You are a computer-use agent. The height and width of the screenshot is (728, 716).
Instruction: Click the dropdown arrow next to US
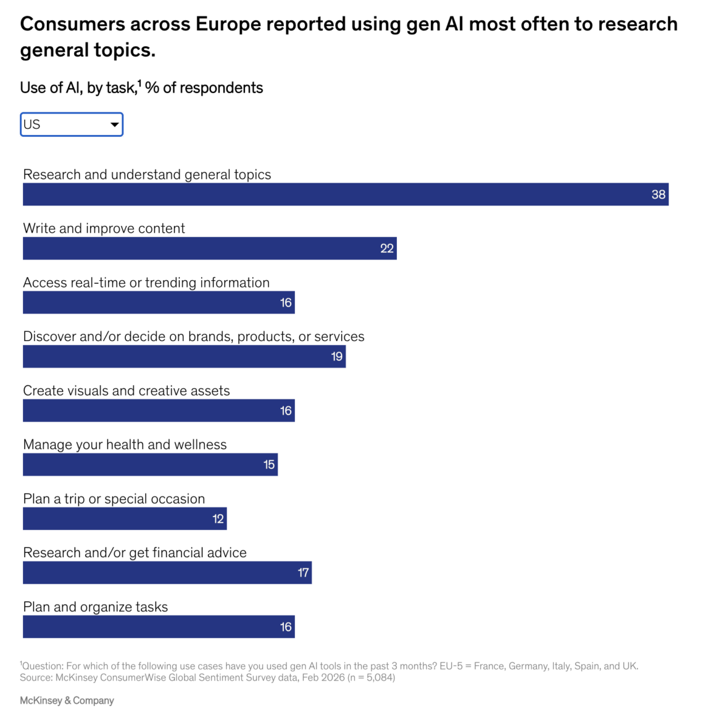[x=114, y=125]
